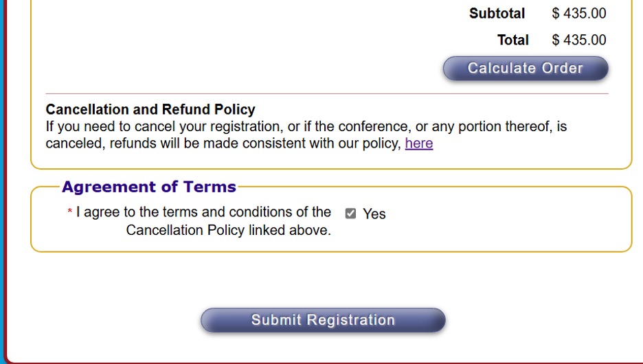Submit the registration form

coord(323,320)
